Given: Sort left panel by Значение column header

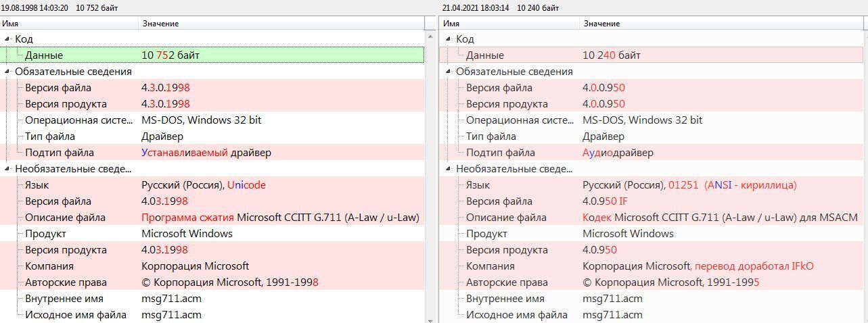Looking at the screenshot, I should click(281, 24).
